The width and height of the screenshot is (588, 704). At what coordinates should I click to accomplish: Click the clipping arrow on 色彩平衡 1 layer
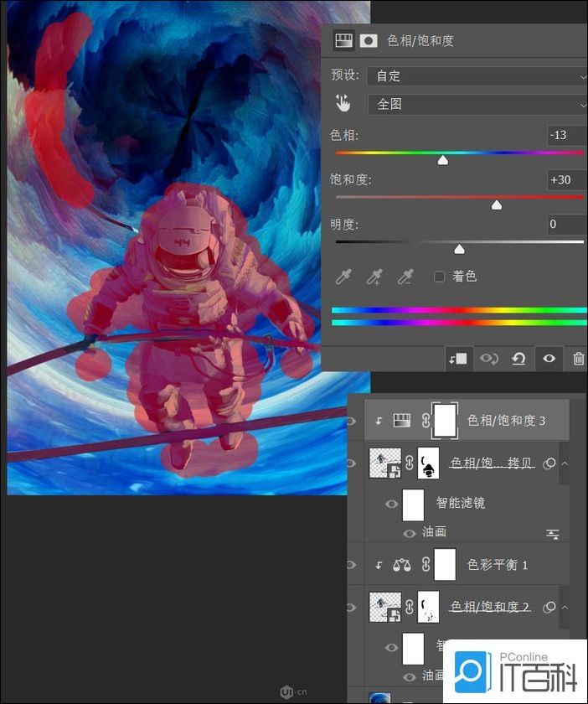point(379,565)
